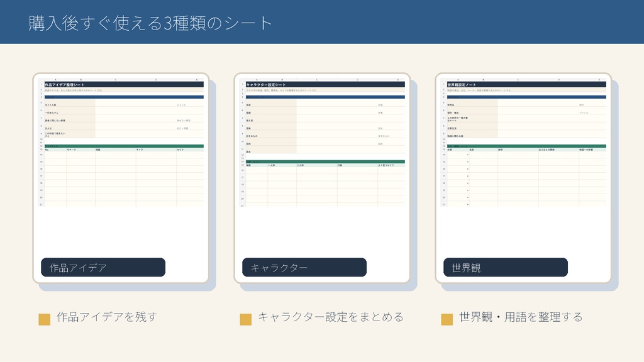This screenshot has width=644, height=362.
Task: Click the yellow bullet square beside 作品アイデアを残す
Action: [x=45, y=319]
